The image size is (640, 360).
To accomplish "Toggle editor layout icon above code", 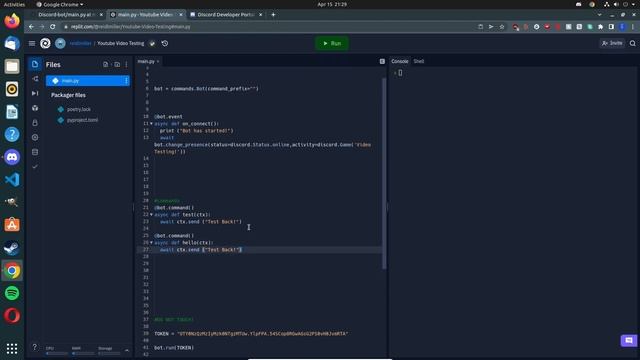I will click(382, 61).
